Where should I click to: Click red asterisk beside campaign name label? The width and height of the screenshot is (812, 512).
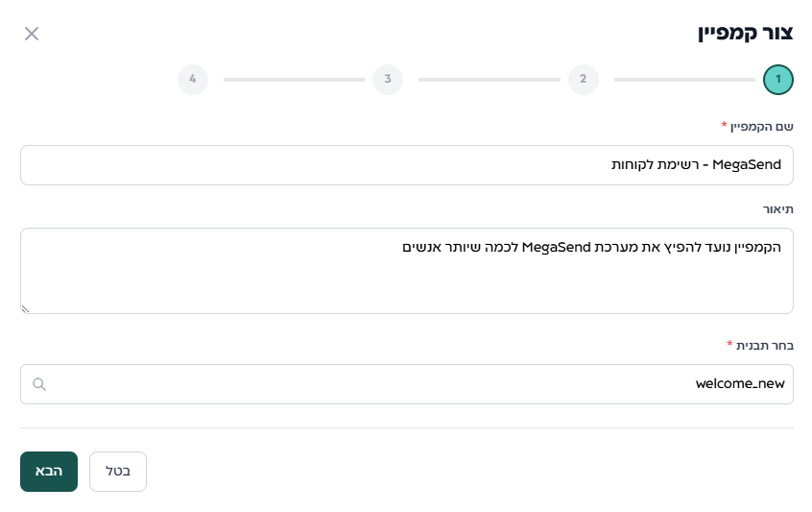(724, 126)
